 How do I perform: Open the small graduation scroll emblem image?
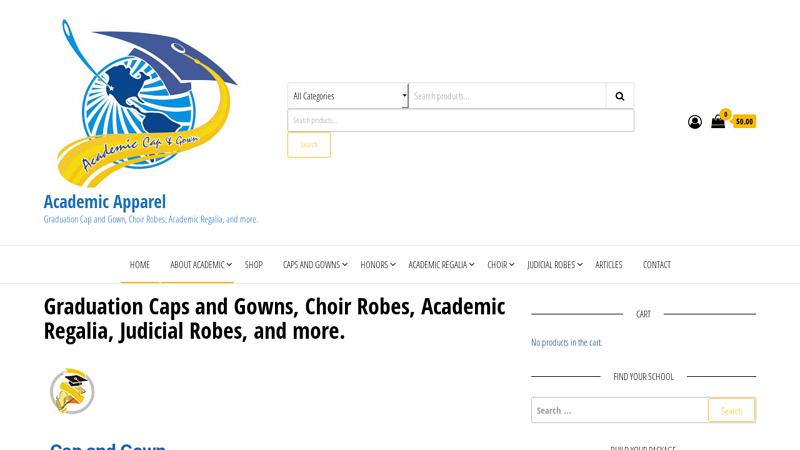pyautogui.click(x=72, y=391)
